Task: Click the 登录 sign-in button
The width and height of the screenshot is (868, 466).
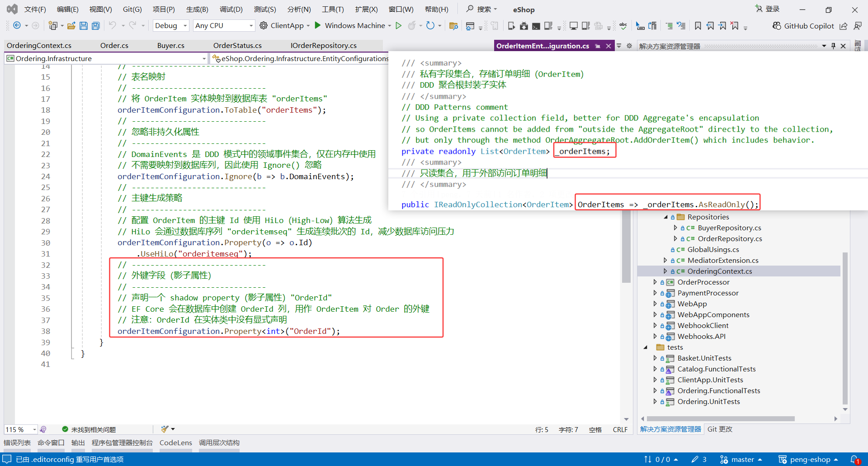Action: (768, 9)
